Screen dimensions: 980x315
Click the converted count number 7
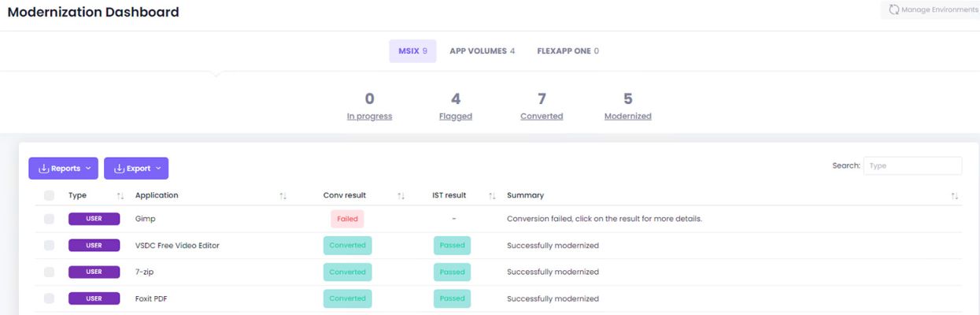[542, 98]
